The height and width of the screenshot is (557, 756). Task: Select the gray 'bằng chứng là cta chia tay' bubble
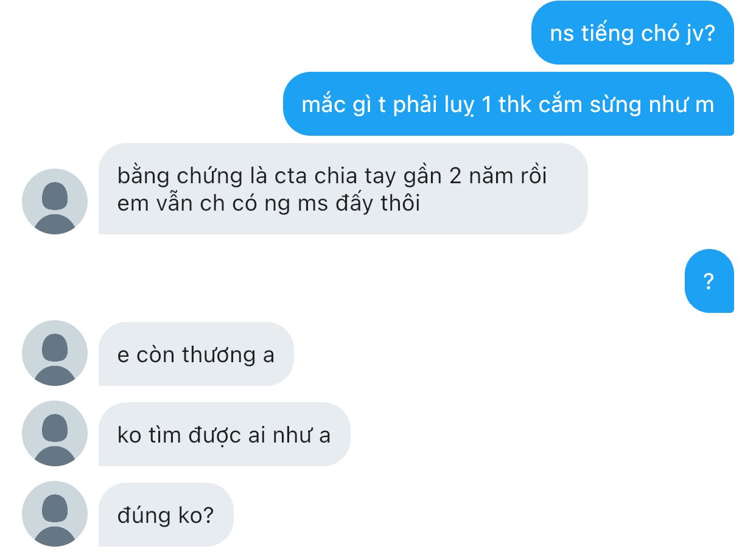(x=343, y=189)
